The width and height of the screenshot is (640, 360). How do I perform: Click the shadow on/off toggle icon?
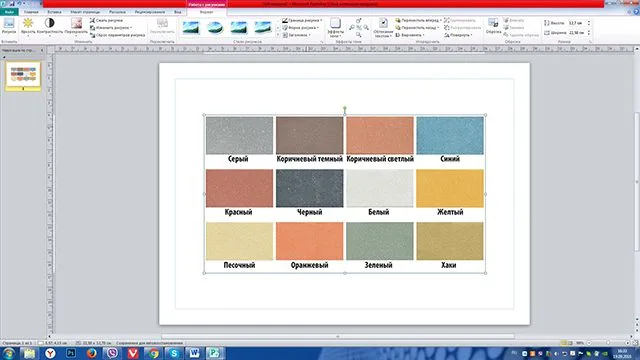[x=359, y=28]
